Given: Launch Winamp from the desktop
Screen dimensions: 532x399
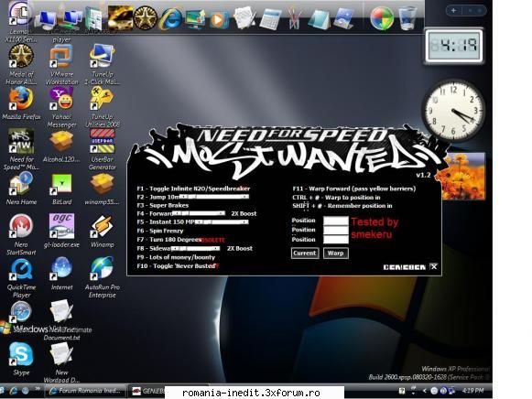Looking at the screenshot, I should click(x=103, y=231).
